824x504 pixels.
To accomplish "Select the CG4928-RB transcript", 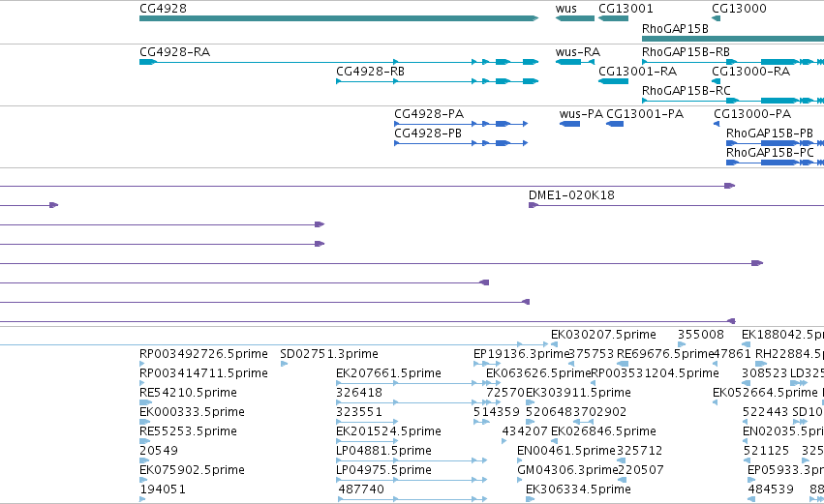I will tap(438, 81).
